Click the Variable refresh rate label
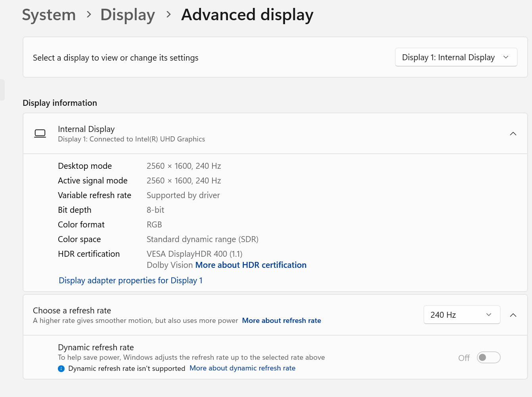 [x=94, y=195]
